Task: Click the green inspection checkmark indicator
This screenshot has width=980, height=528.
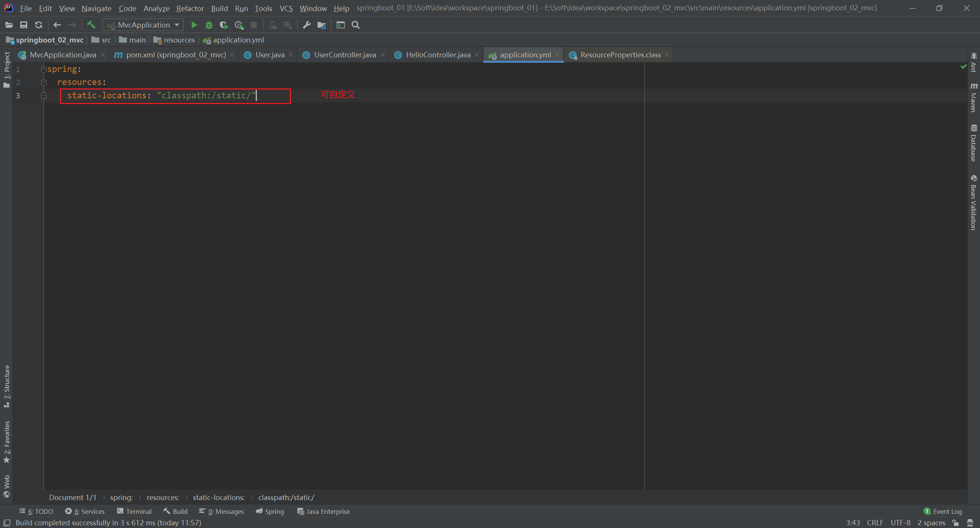Action: 963,67
